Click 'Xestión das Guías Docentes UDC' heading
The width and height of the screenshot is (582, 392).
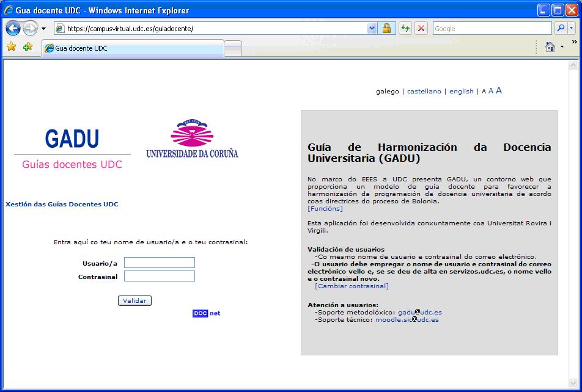pos(62,205)
